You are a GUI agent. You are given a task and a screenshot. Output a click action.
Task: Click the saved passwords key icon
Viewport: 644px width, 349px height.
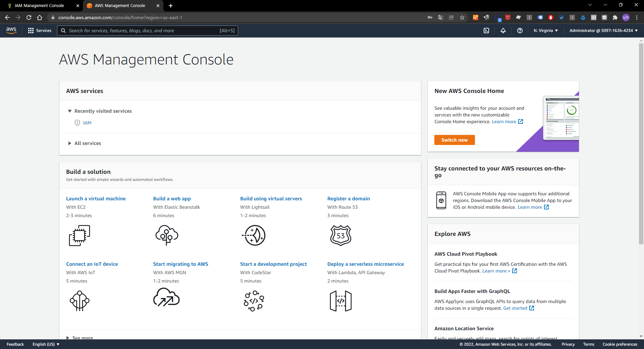430,17
